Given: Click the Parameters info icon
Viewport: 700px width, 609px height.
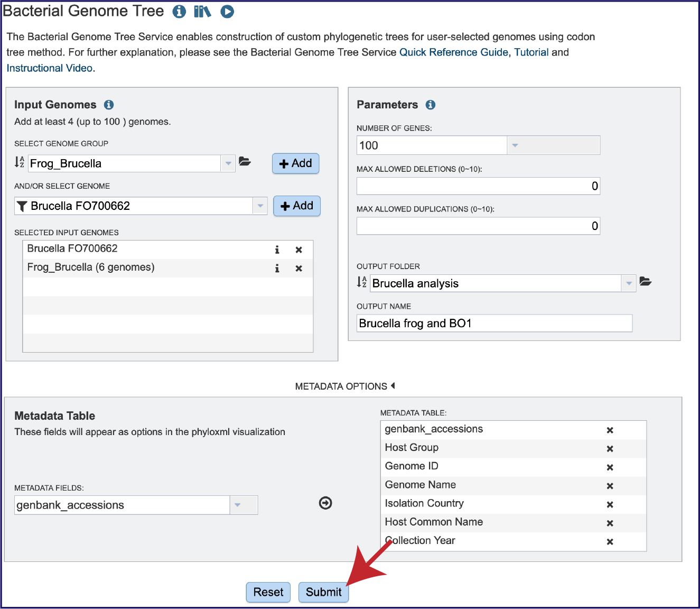Looking at the screenshot, I should [x=431, y=105].
